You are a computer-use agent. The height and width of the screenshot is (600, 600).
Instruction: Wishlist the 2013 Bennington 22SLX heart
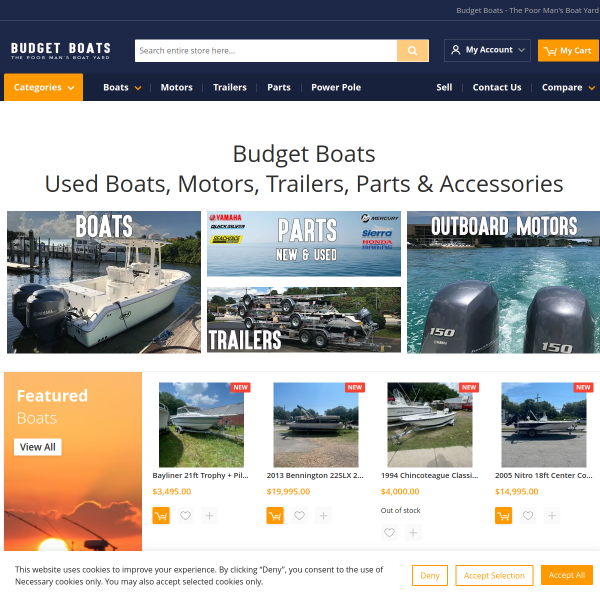pyautogui.click(x=299, y=515)
